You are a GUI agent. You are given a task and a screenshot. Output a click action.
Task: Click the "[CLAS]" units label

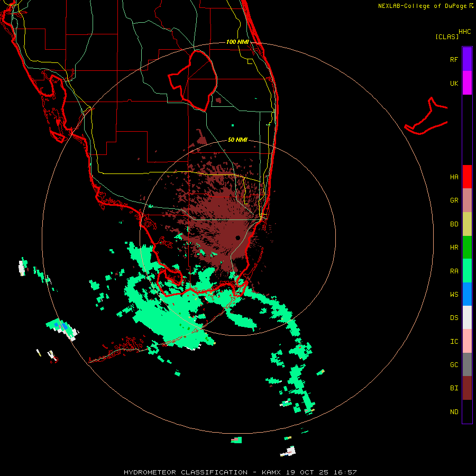point(447,36)
